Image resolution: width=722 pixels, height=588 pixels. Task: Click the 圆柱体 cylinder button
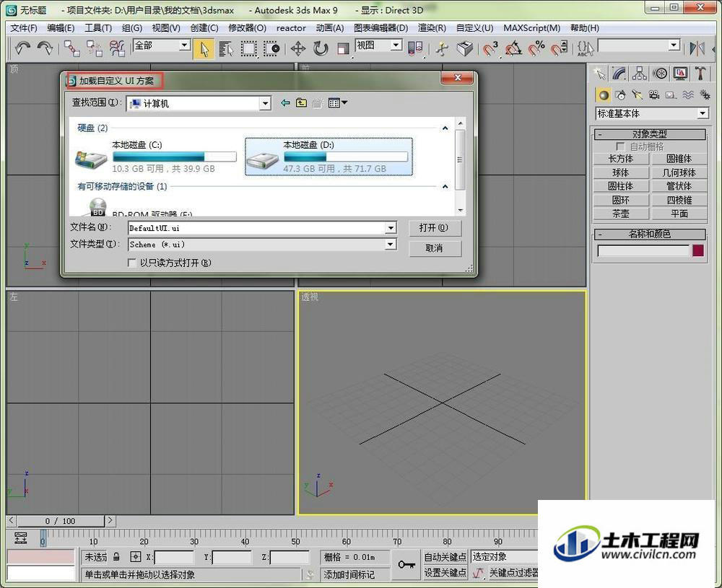[621, 186]
